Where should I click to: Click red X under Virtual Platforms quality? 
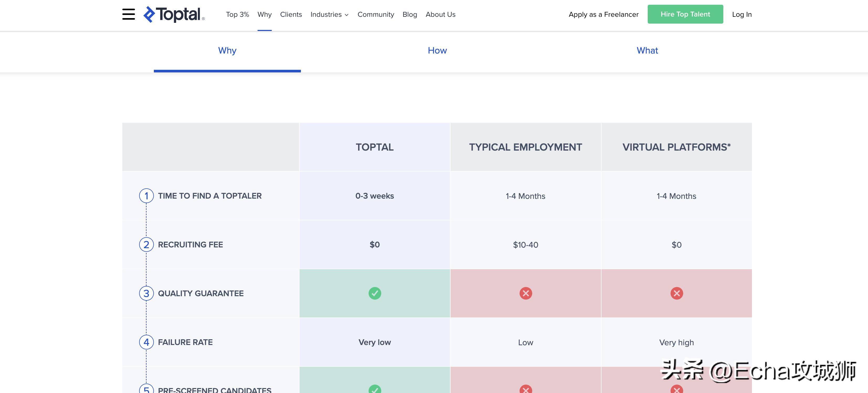pos(676,293)
